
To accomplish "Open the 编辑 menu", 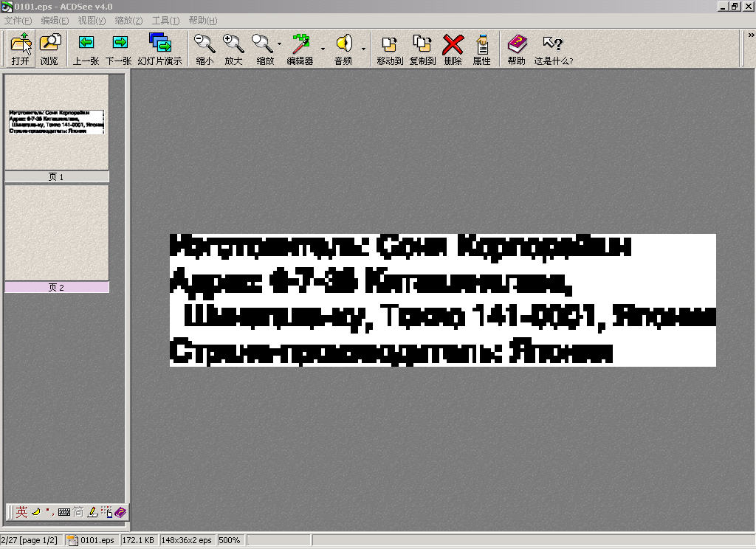I will [55, 20].
